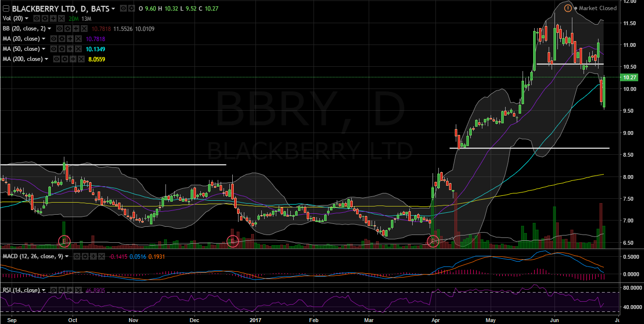The height and width of the screenshot is (324, 644).
Task: Click plus icon next to MA (50, close)
Action: point(70,49)
